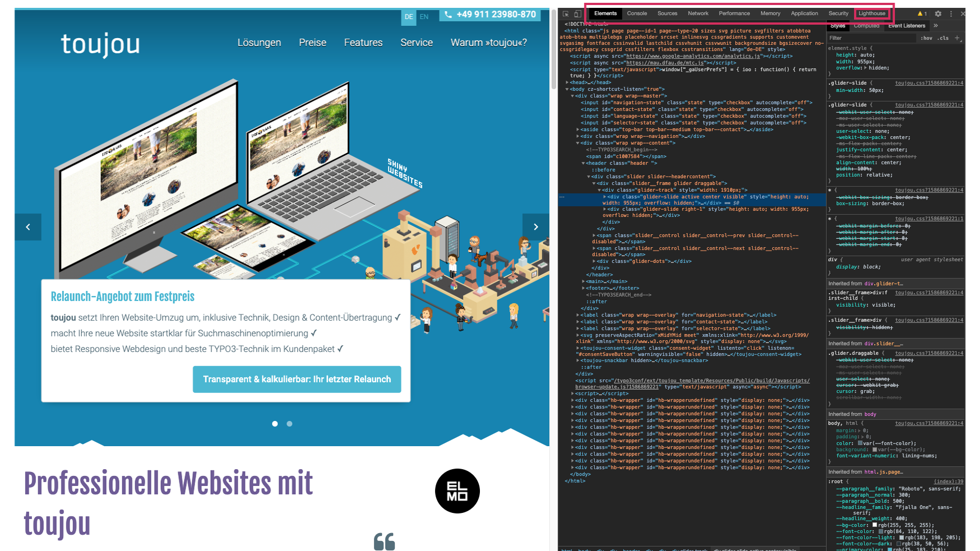
Task: Click the phone icon beside the number
Action: click(448, 15)
